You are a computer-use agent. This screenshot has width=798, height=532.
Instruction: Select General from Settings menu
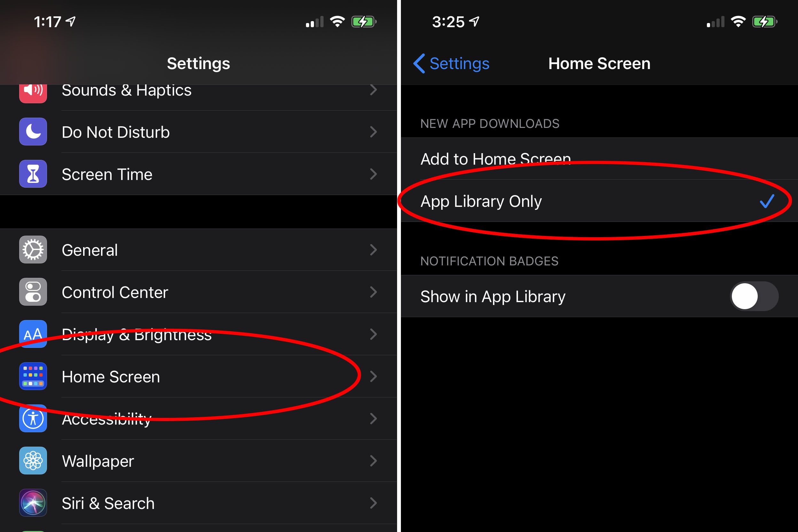tap(199, 248)
